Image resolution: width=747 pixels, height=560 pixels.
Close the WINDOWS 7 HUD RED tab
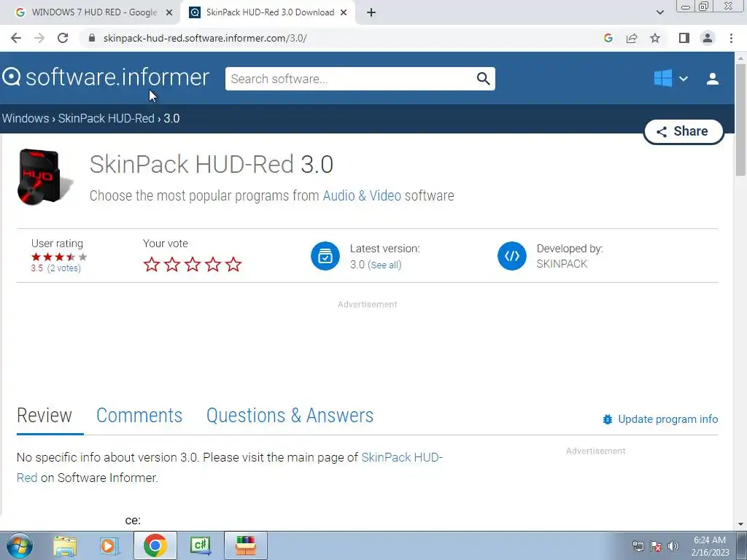pos(169,12)
